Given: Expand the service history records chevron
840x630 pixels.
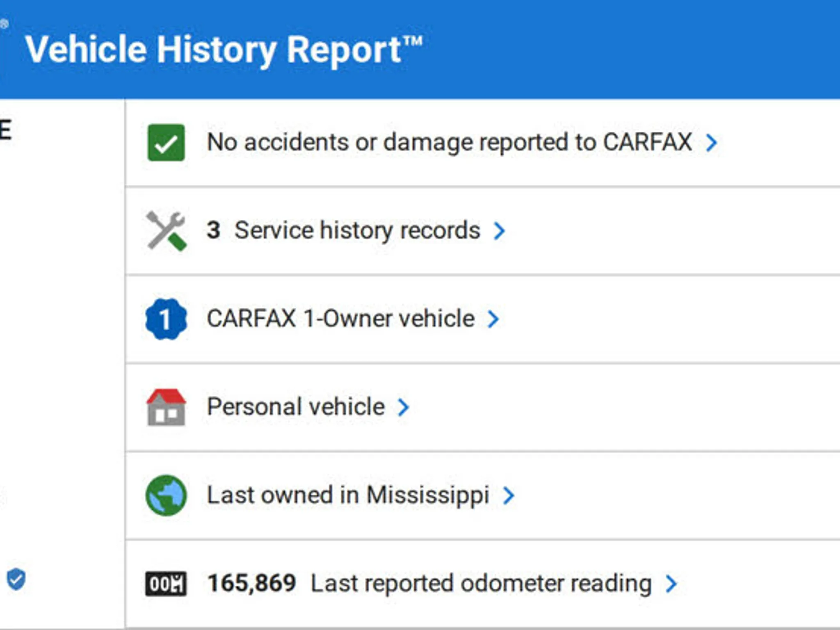Looking at the screenshot, I should coord(499,231).
